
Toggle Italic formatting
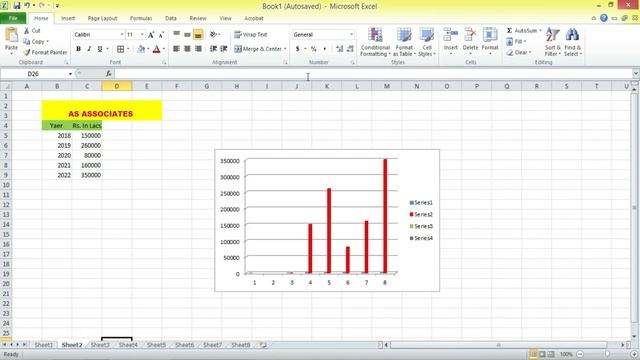coord(89,49)
